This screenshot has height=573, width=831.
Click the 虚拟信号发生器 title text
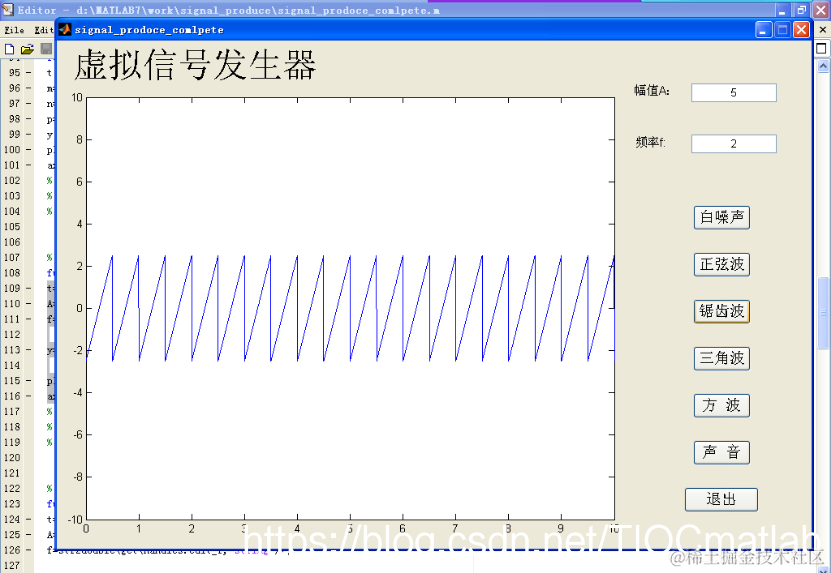click(x=195, y=65)
